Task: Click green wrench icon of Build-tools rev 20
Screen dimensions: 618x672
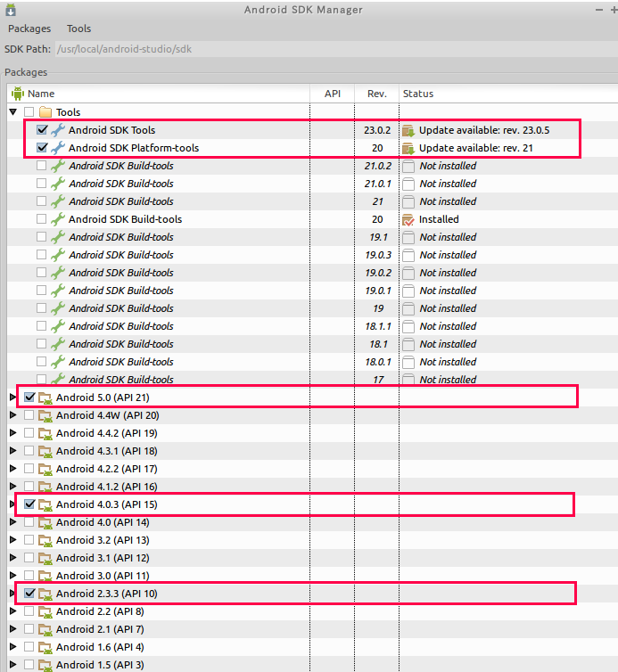Action: click(58, 219)
